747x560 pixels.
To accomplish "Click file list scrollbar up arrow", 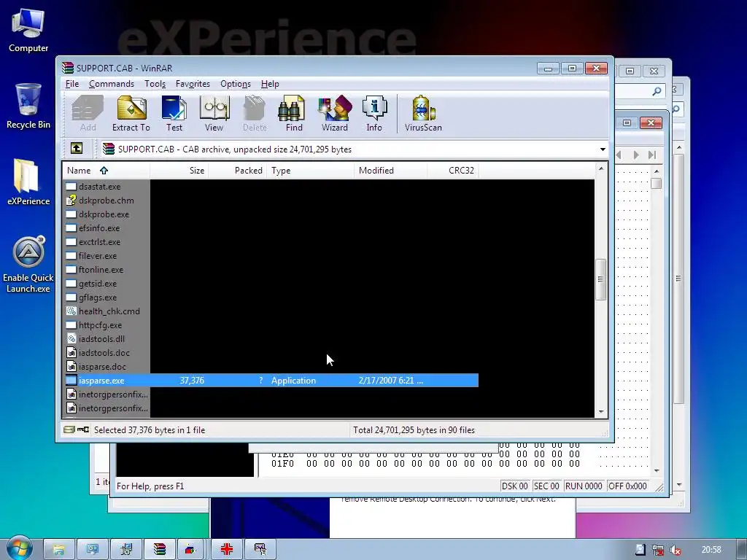I will pyautogui.click(x=601, y=168).
